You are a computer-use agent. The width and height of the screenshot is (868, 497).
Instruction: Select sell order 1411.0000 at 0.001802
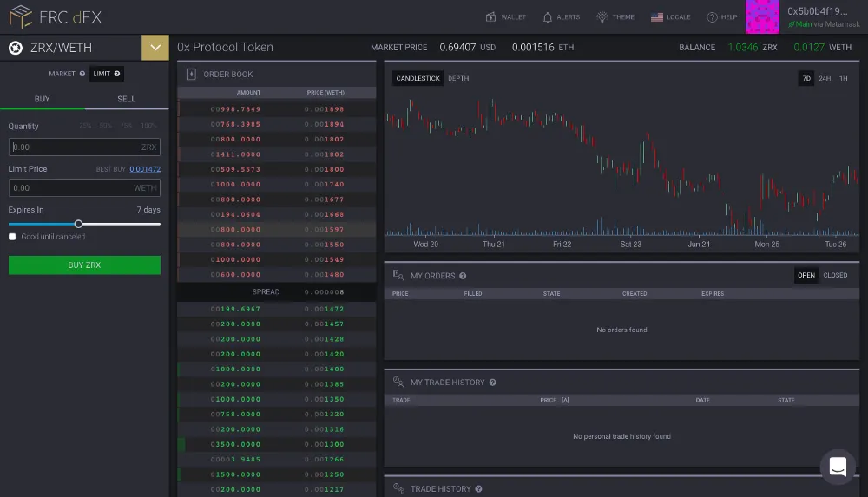pyautogui.click(x=276, y=154)
